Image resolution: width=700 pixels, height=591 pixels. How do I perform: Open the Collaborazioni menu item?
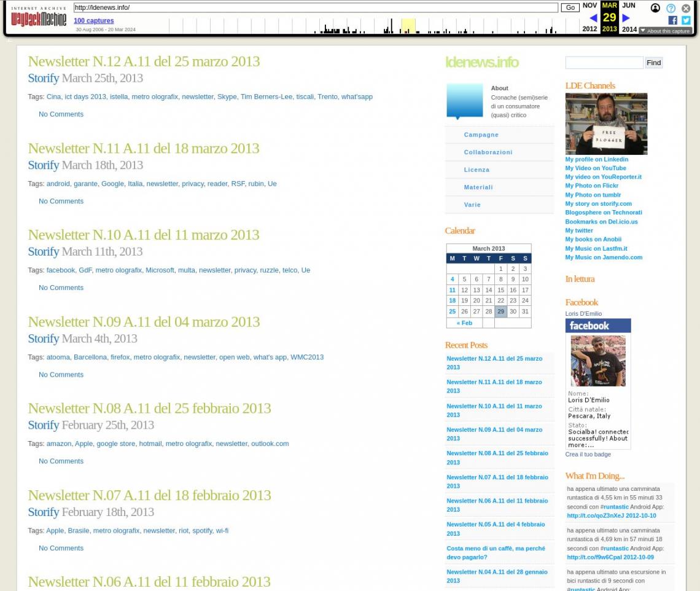pyautogui.click(x=488, y=152)
